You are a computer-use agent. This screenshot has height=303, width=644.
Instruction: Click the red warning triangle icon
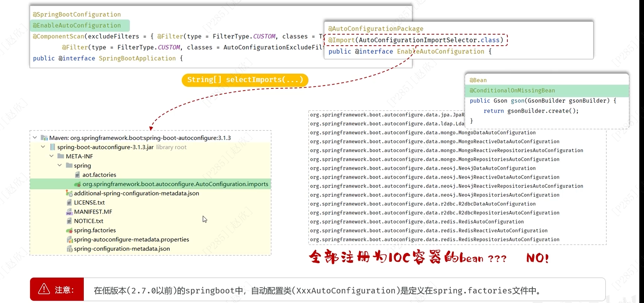[x=44, y=289]
